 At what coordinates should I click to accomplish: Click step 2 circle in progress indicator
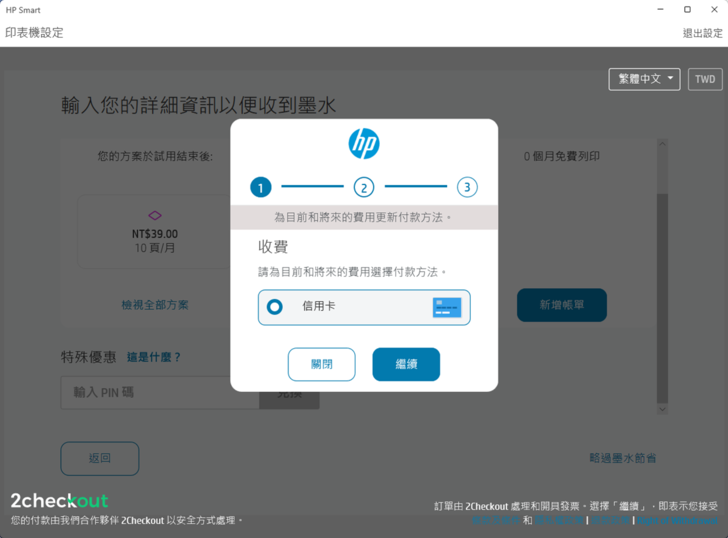(364, 187)
